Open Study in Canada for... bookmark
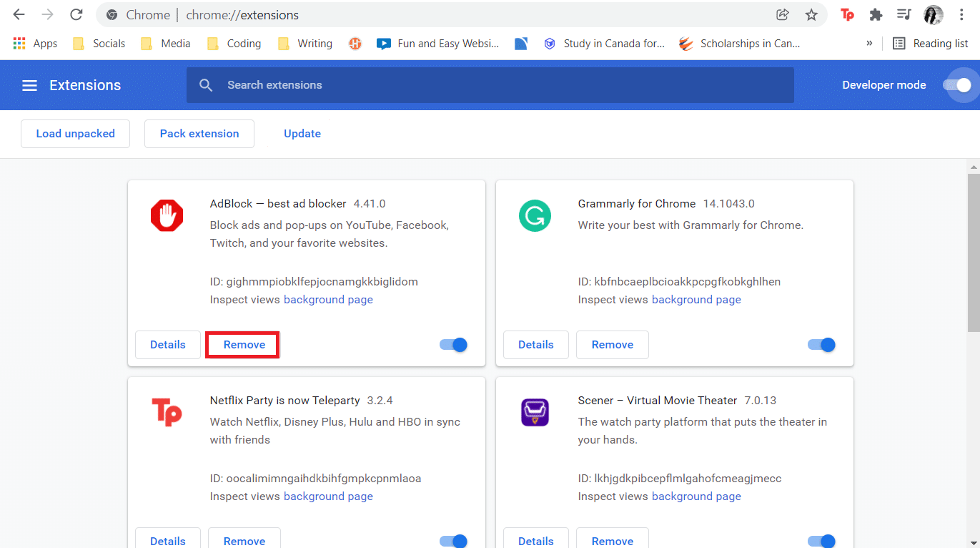The width and height of the screenshot is (980, 548). click(604, 44)
